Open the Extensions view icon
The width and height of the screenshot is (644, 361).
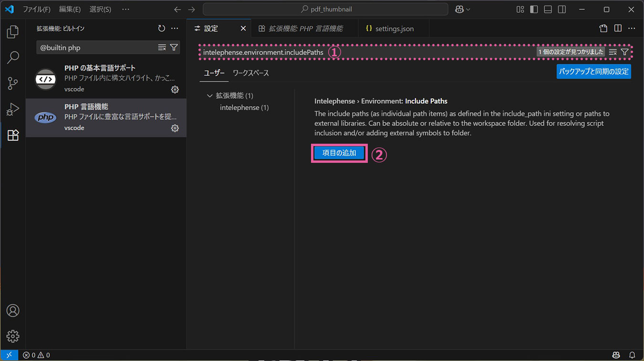coord(13,135)
